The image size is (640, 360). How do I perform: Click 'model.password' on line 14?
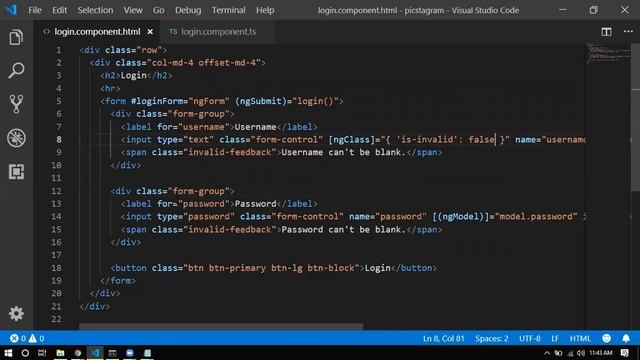pyautogui.click(x=536, y=216)
